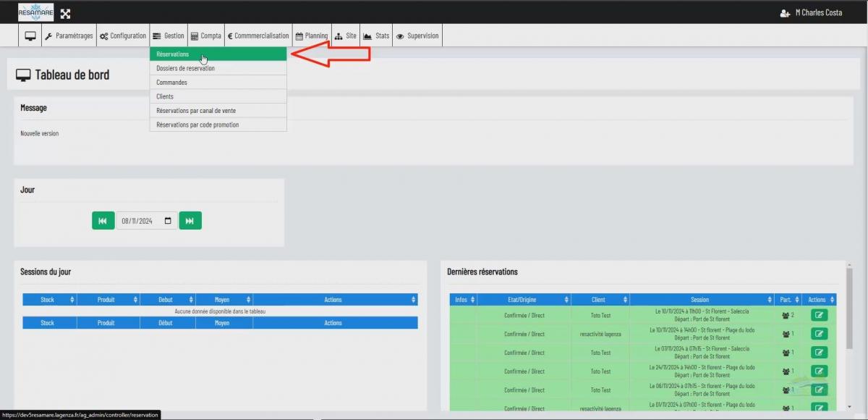This screenshot has height=420, width=868.
Task: Open the Supervision menu
Action: pyautogui.click(x=417, y=35)
